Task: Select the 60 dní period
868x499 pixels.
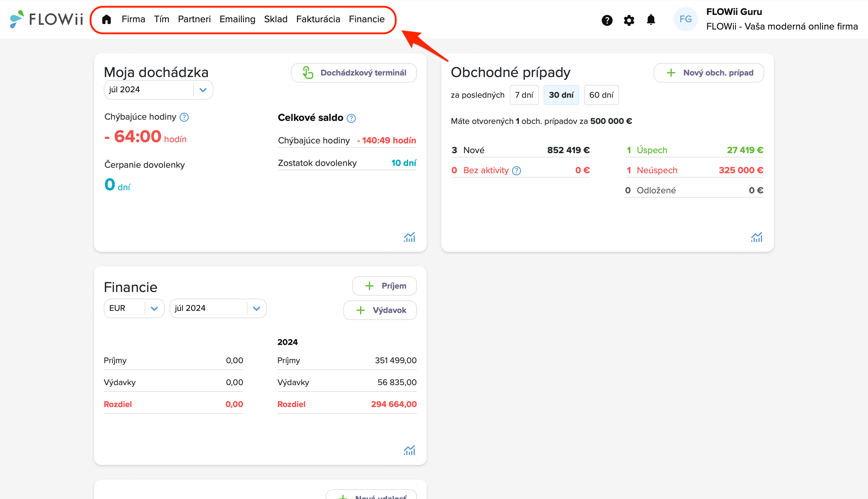Action: (x=601, y=95)
